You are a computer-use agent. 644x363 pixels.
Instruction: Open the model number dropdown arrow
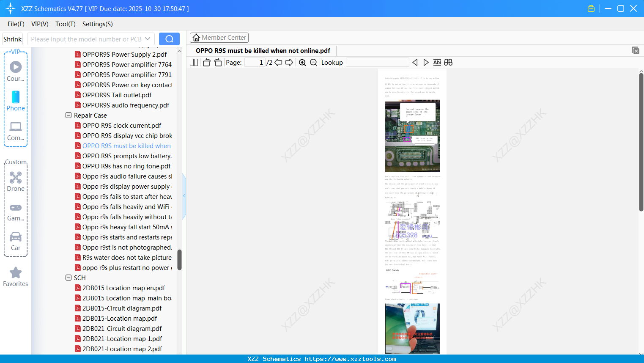(148, 39)
